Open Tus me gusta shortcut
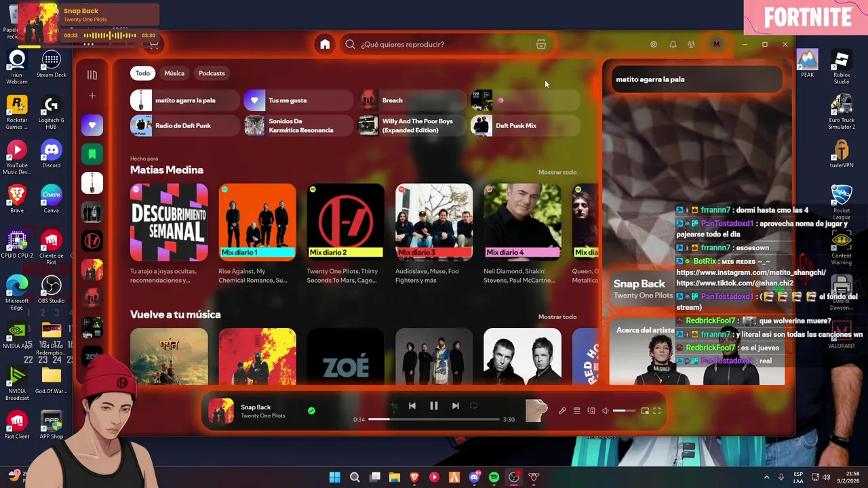This screenshot has height=488, width=868. [x=298, y=100]
